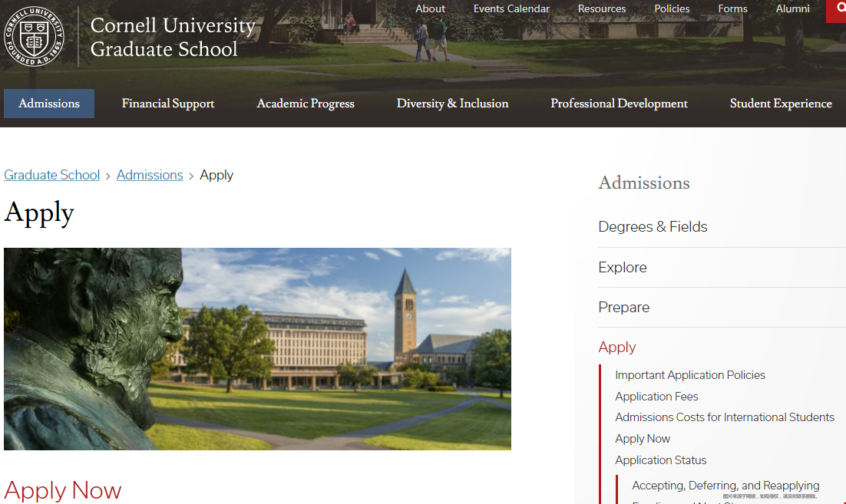Open Admissions Costs for International Students
This screenshot has width=846, height=504.
725,417
